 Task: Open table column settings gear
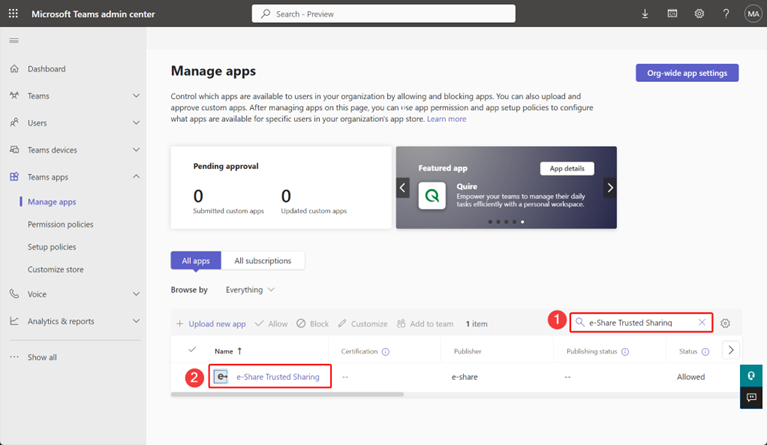[x=725, y=323]
